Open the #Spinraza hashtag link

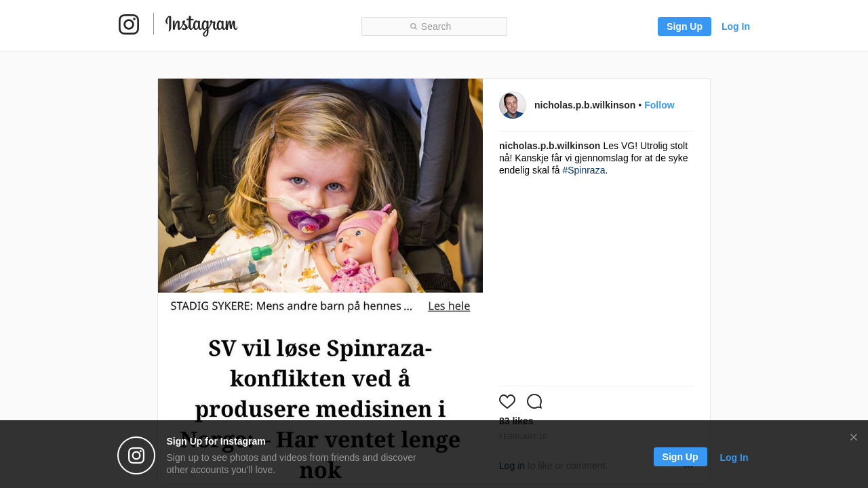coord(584,170)
